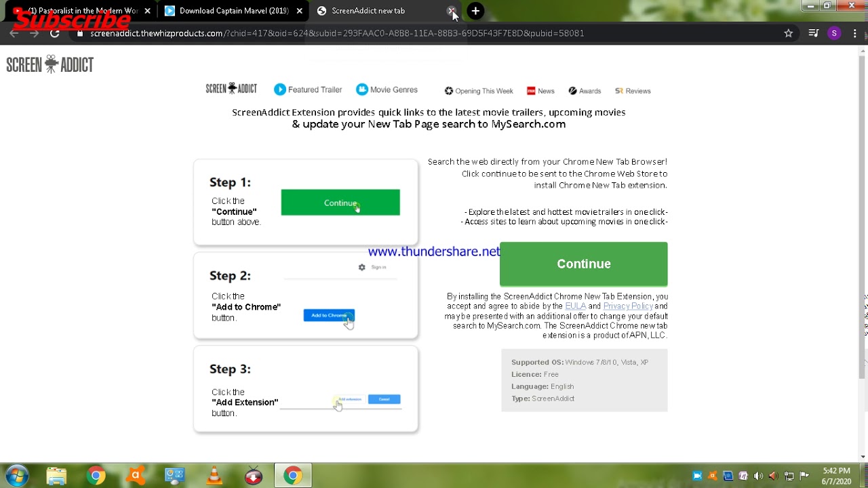Open the Featured Trailer link
The width and height of the screenshot is (868, 488).
pos(308,89)
